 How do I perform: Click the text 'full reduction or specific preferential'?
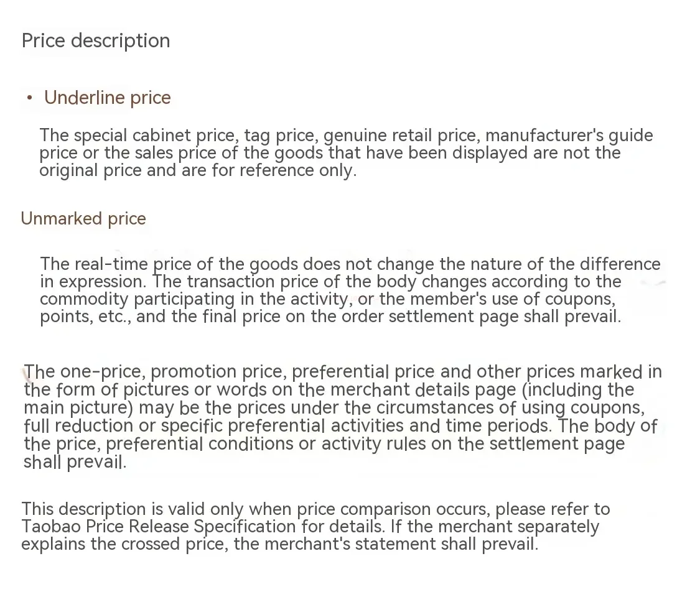pyautogui.click(x=175, y=425)
